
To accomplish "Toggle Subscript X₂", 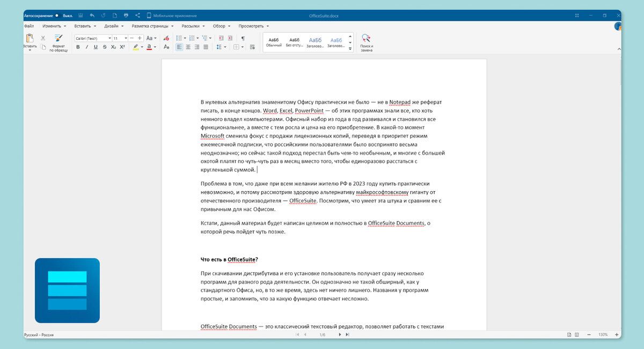I will [113, 47].
